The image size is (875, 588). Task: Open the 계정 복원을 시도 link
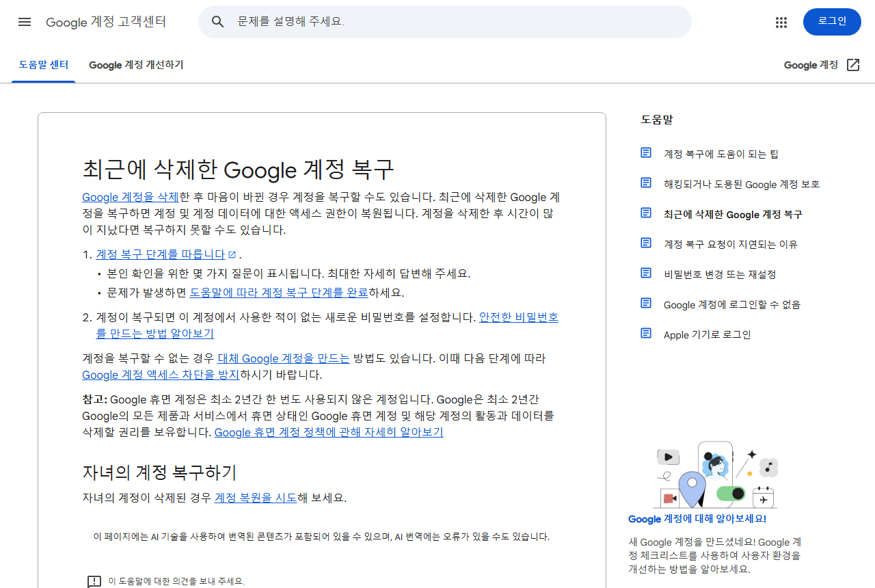click(256, 498)
